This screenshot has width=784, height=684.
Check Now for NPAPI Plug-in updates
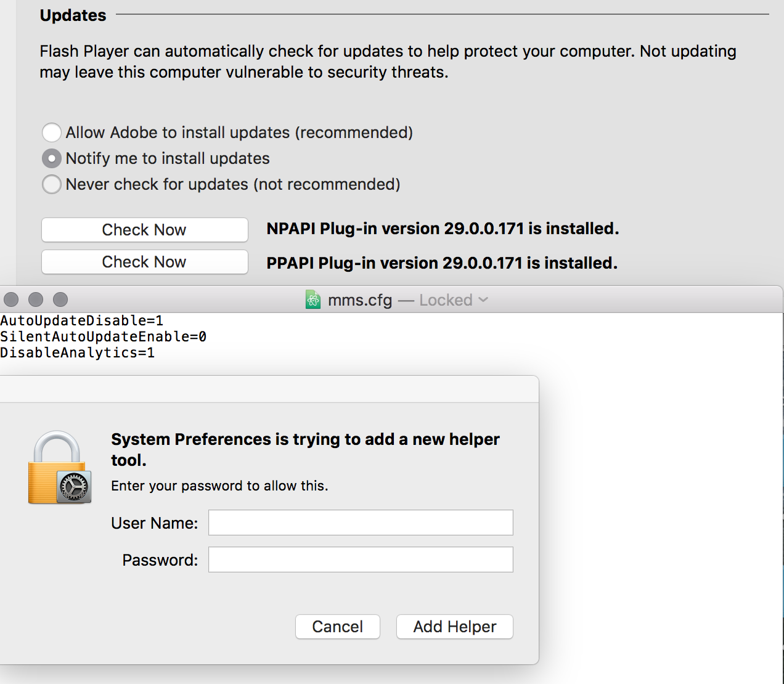coord(144,230)
